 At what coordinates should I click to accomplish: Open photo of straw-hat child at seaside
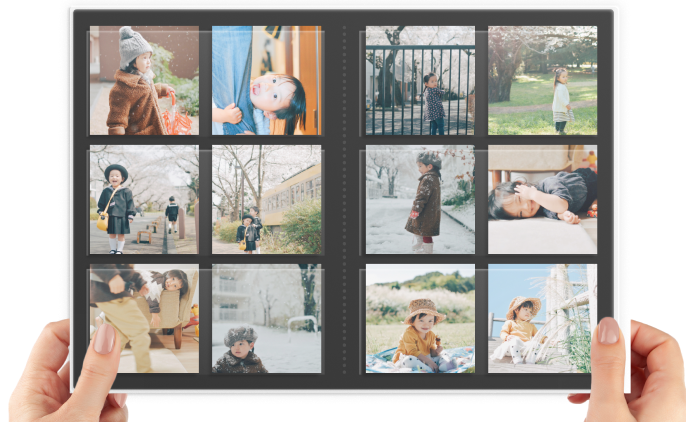(542, 318)
